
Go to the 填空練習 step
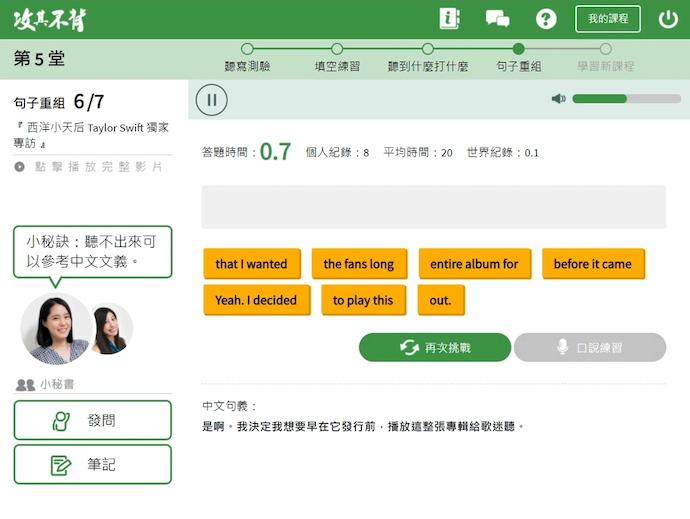point(337,57)
